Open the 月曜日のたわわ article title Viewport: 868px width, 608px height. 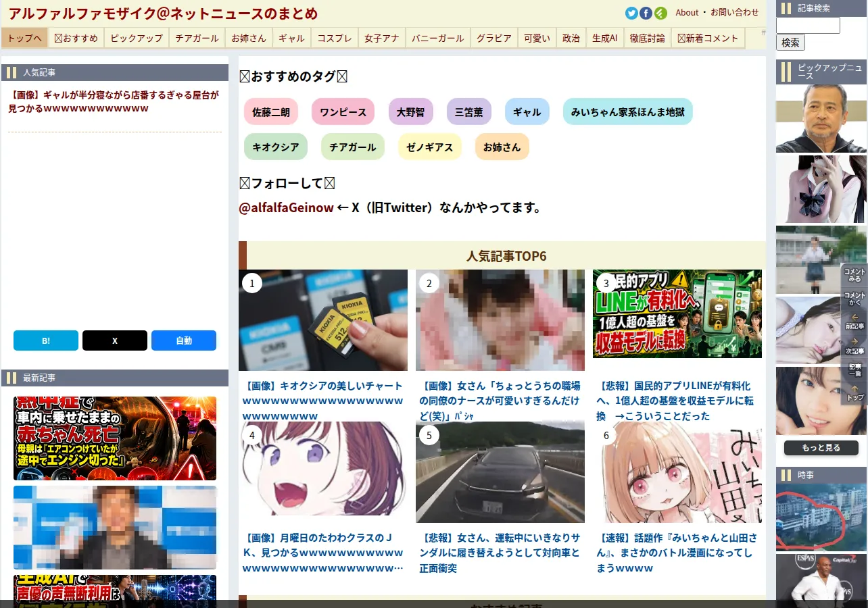pyautogui.click(x=323, y=553)
